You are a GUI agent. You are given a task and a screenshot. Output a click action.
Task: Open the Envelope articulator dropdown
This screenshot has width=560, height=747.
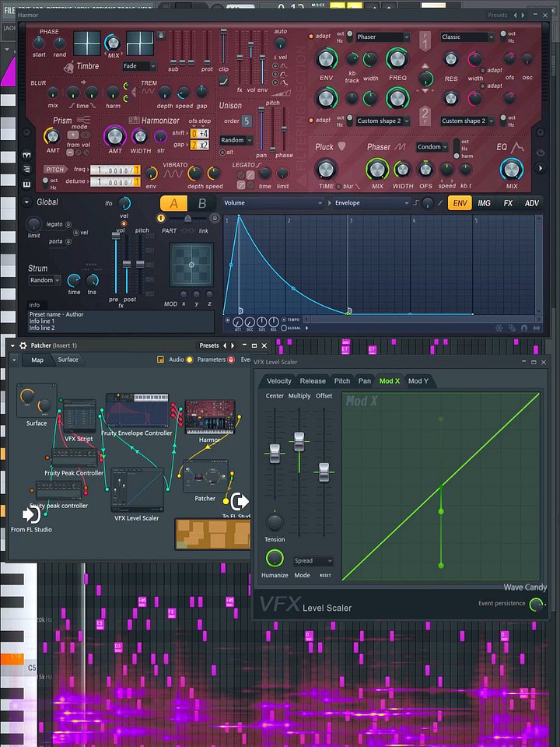coord(372,203)
